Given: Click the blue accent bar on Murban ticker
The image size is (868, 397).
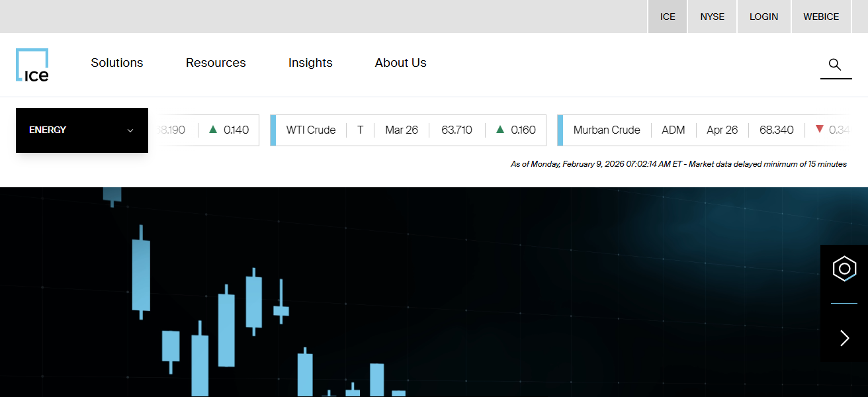Looking at the screenshot, I should tap(559, 130).
